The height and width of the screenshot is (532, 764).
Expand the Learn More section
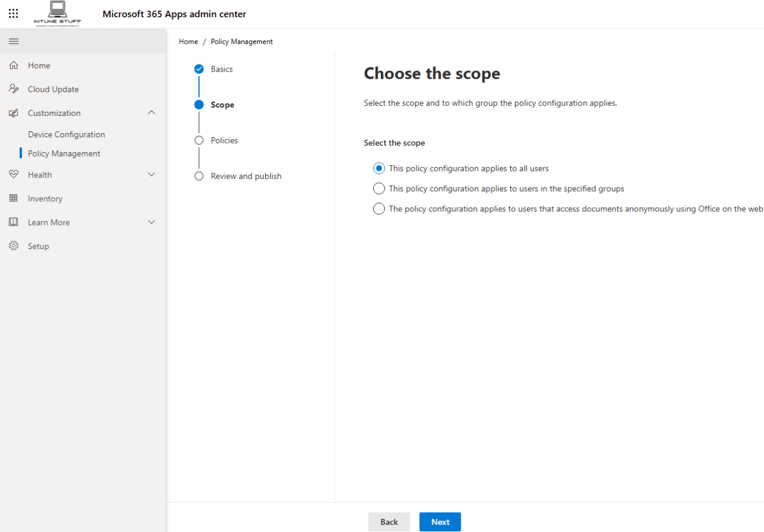[152, 222]
